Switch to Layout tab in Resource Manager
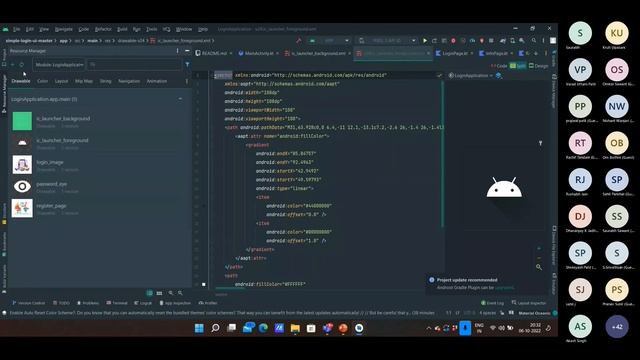 click(x=61, y=81)
